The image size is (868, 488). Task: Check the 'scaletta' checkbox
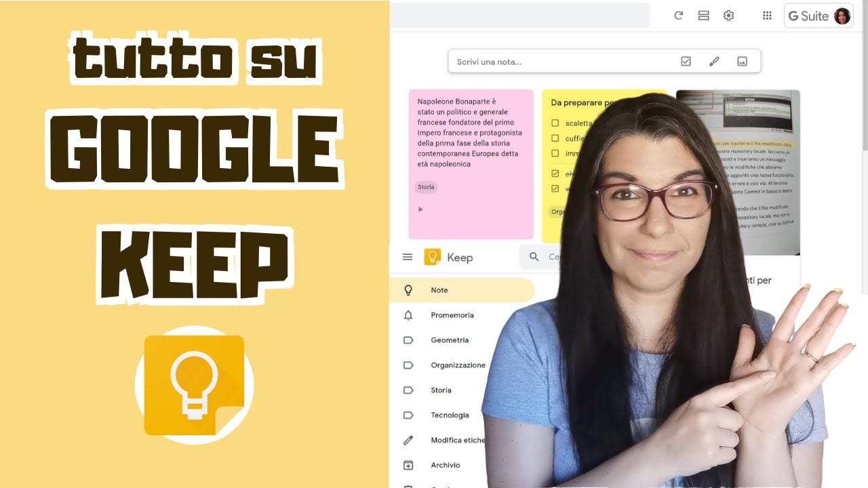(x=555, y=123)
